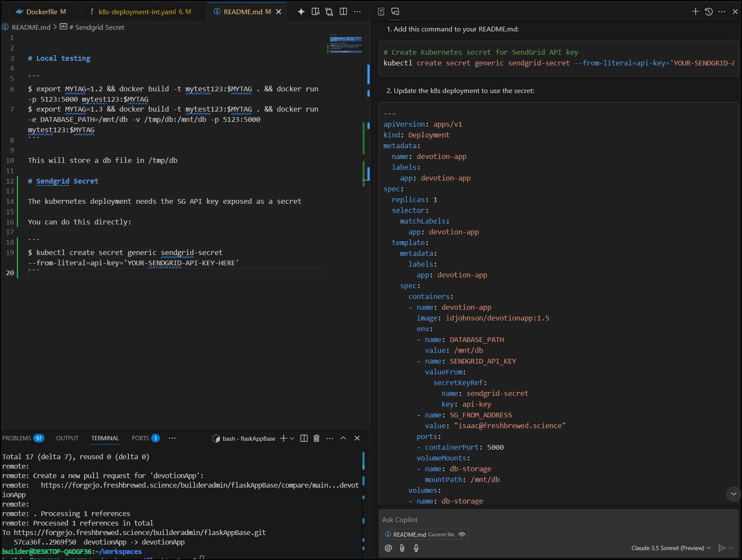This screenshot has height=560, width=742.
Task: Start a new Copilot chat with plus icon
Action: click(695, 12)
